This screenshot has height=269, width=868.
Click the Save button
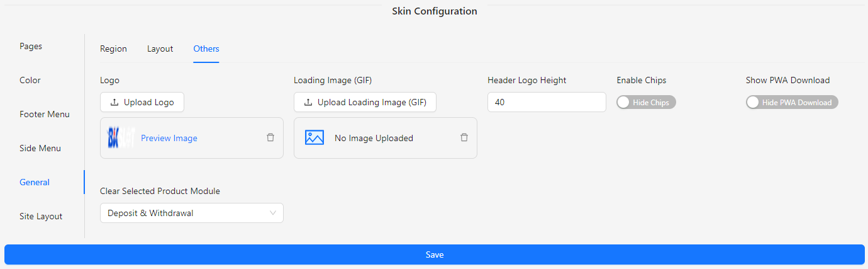[434, 255]
